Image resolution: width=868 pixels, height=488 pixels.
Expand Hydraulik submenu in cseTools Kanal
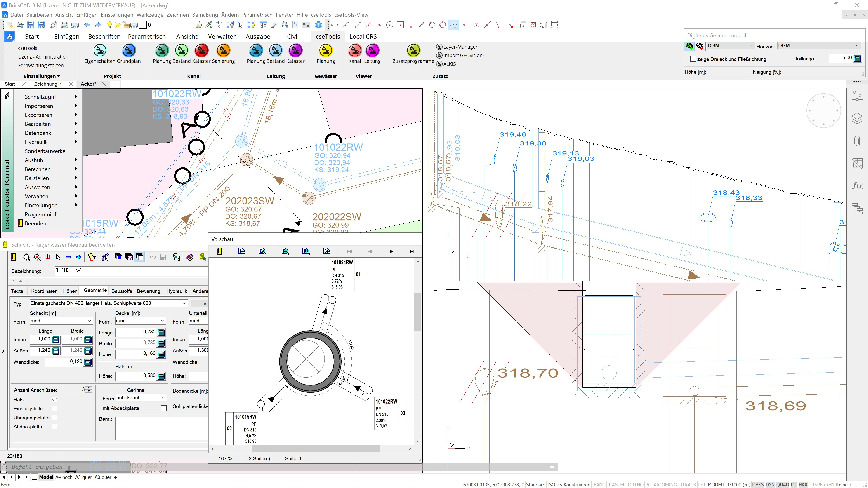pyautogui.click(x=48, y=142)
